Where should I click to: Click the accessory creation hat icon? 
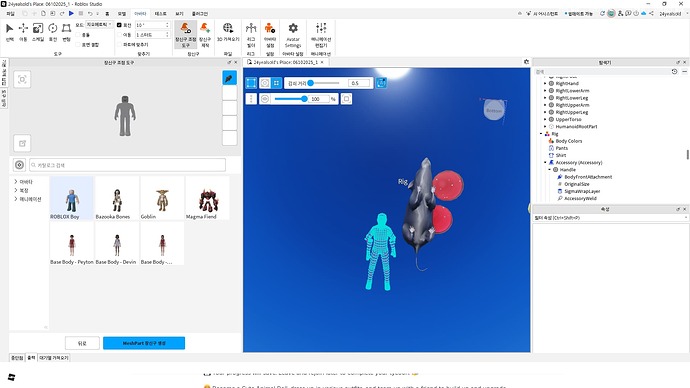tap(205, 35)
